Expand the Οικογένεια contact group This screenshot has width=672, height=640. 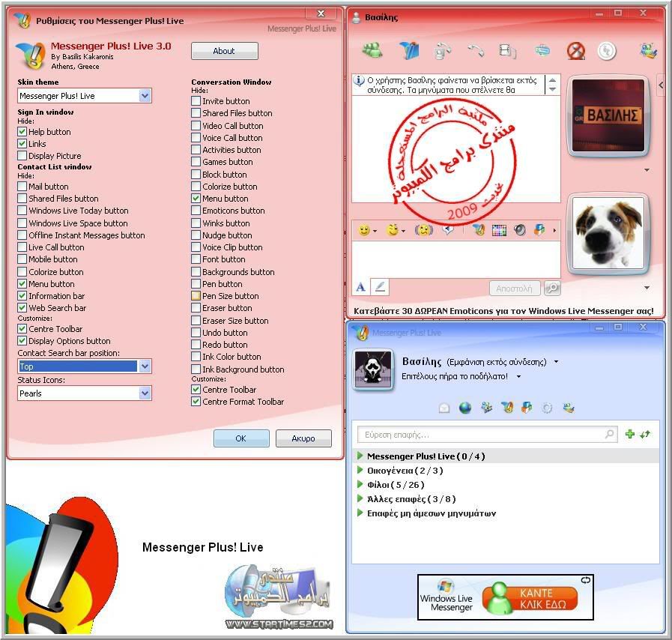click(360, 470)
